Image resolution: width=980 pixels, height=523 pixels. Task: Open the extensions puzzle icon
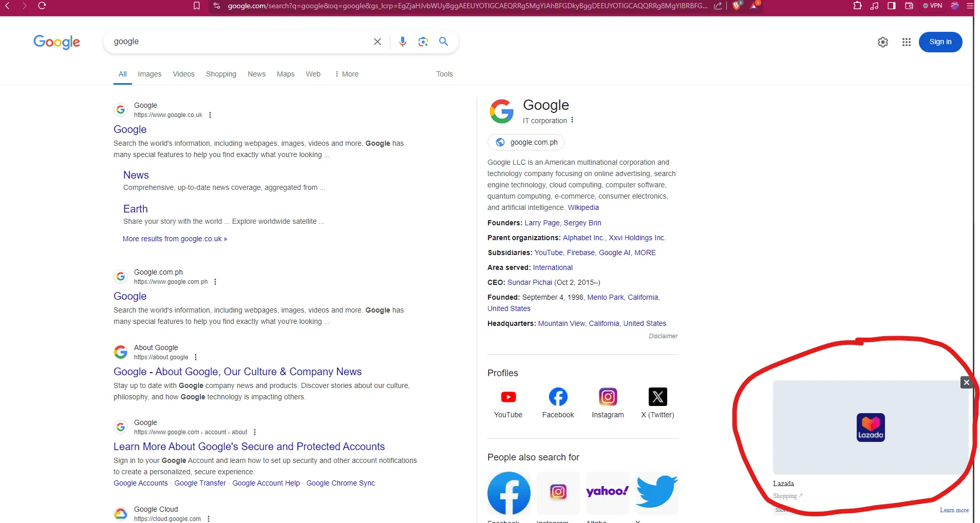(857, 6)
